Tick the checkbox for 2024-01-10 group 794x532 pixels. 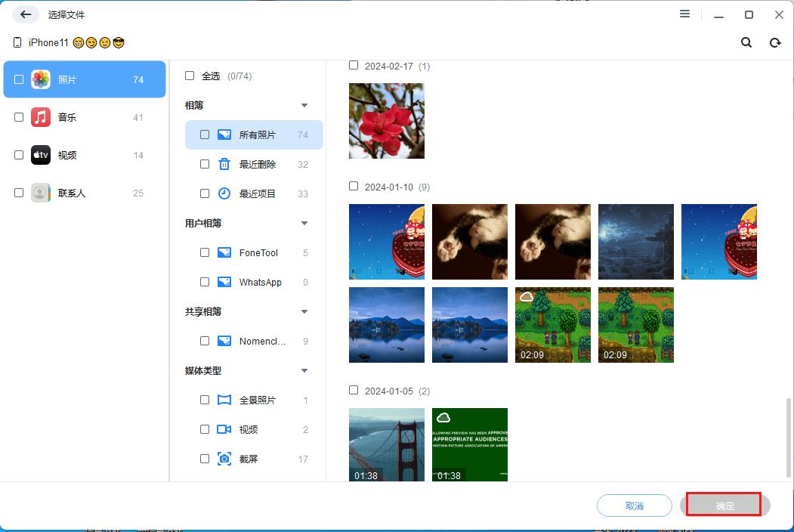354,187
